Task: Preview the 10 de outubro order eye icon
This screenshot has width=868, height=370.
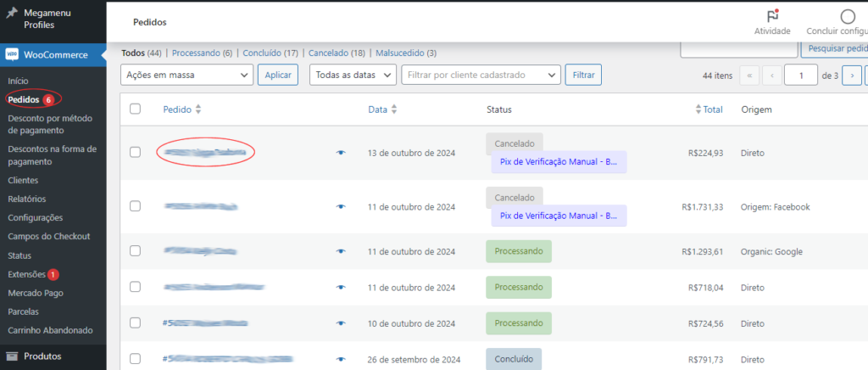Action: pos(341,323)
